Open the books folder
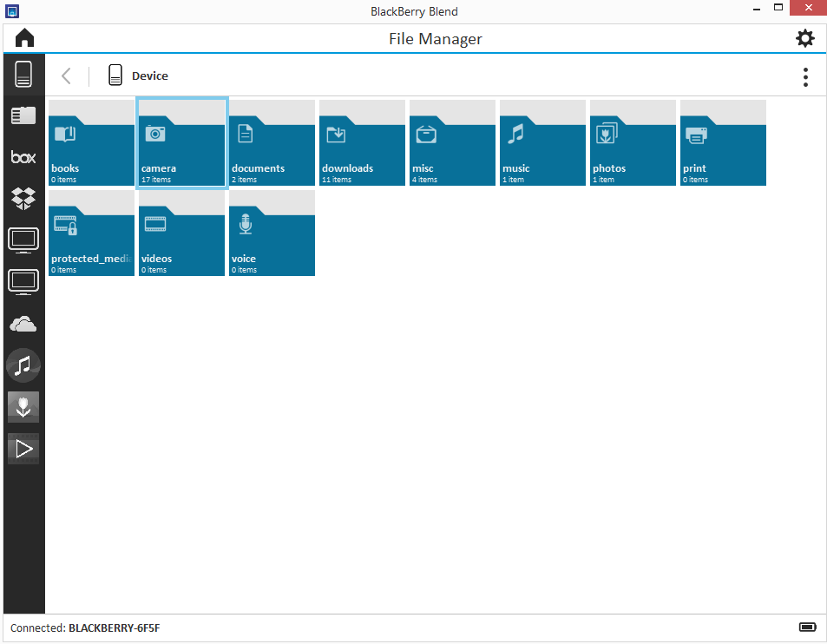Image resolution: width=827 pixels, height=644 pixels. [x=91, y=142]
